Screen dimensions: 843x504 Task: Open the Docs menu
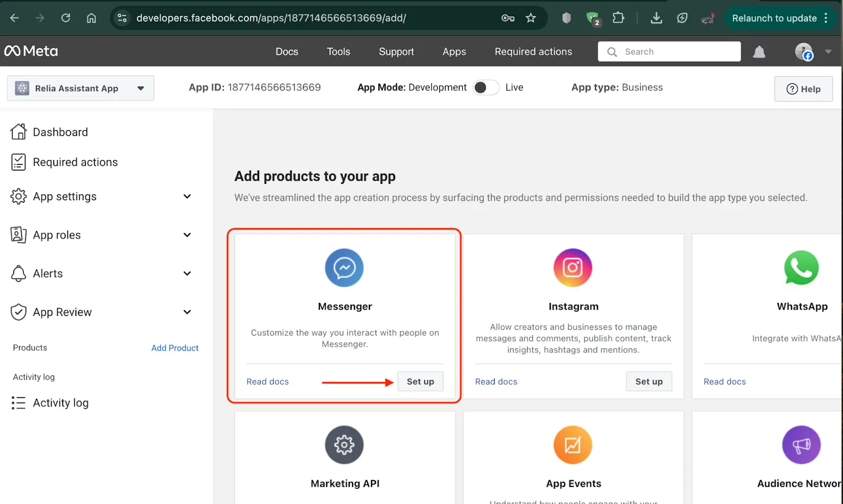point(287,51)
